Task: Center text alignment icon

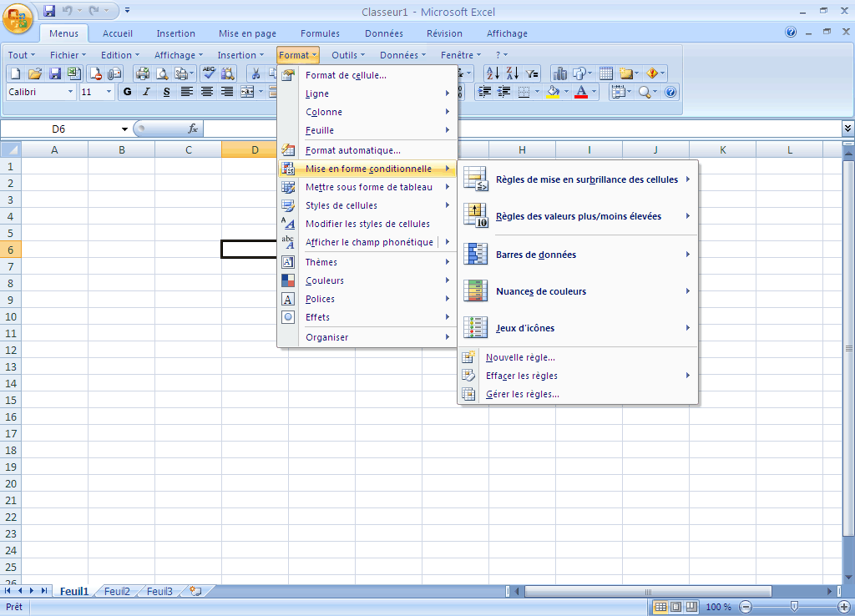Action: click(x=207, y=92)
